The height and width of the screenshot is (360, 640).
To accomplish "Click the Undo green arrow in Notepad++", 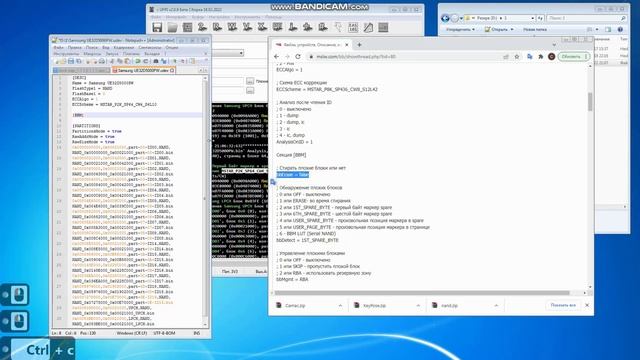I will tap(138, 61).
